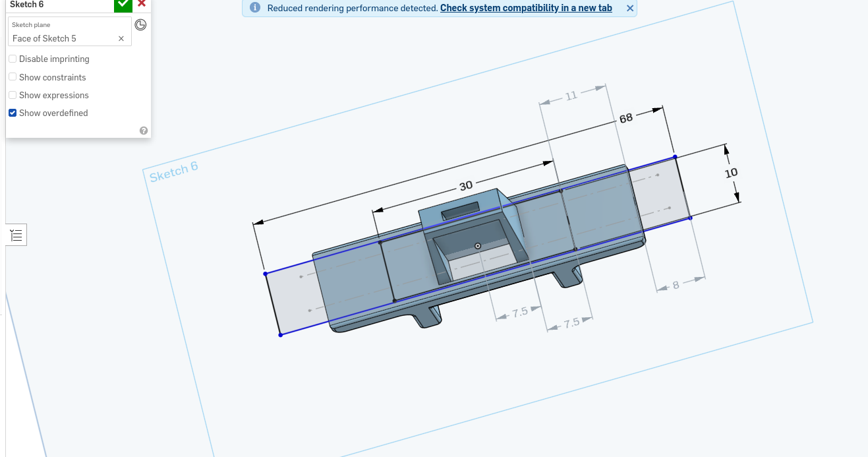The height and width of the screenshot is (457, 868).
Task: Open the sketch dialog help icon
Action: point(144,131)
